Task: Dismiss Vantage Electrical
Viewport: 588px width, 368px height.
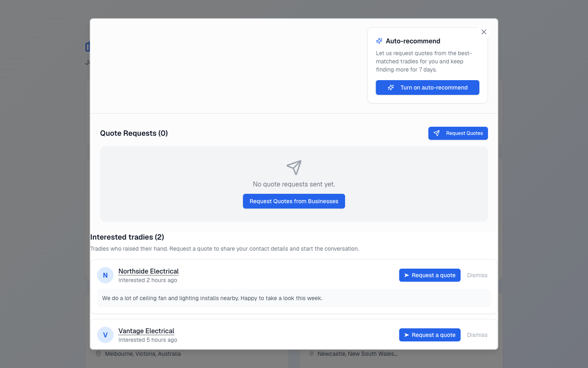Action: [x=477, y=335]
